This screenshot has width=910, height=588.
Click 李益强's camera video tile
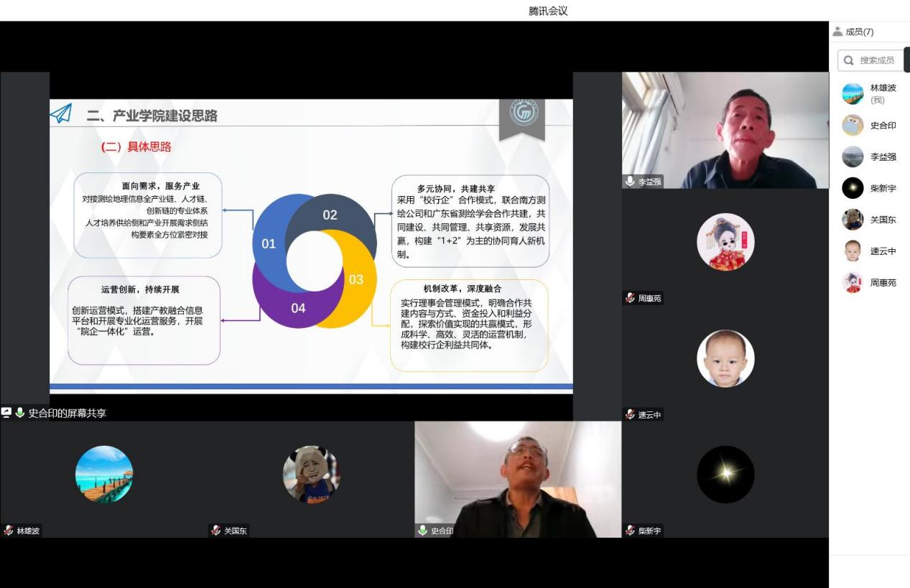click(x=725, y=130)
